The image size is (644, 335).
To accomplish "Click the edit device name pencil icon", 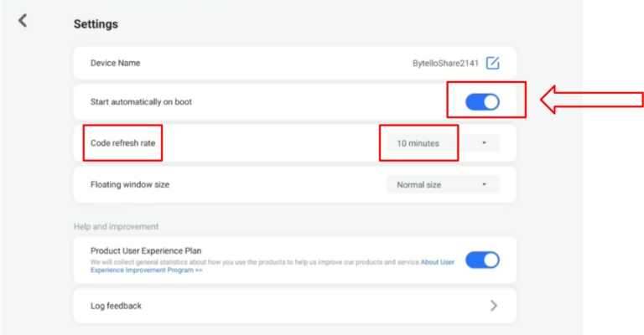I will click(x=493, y=63).
